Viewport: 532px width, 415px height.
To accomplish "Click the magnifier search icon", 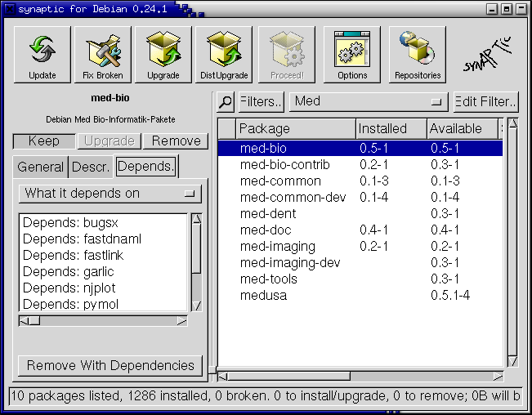I will coord(226,102).
